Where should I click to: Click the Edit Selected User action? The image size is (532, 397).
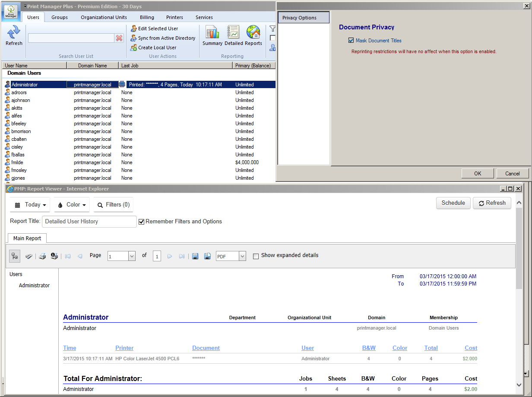pos(154,29)
